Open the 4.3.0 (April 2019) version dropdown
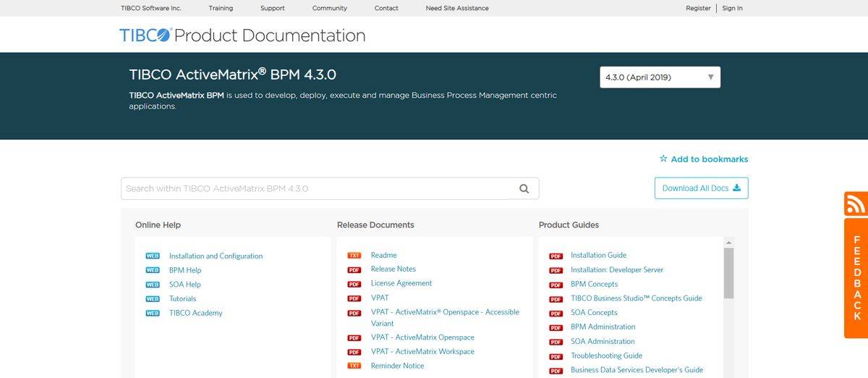868x378 pixels. pos(660,77)
